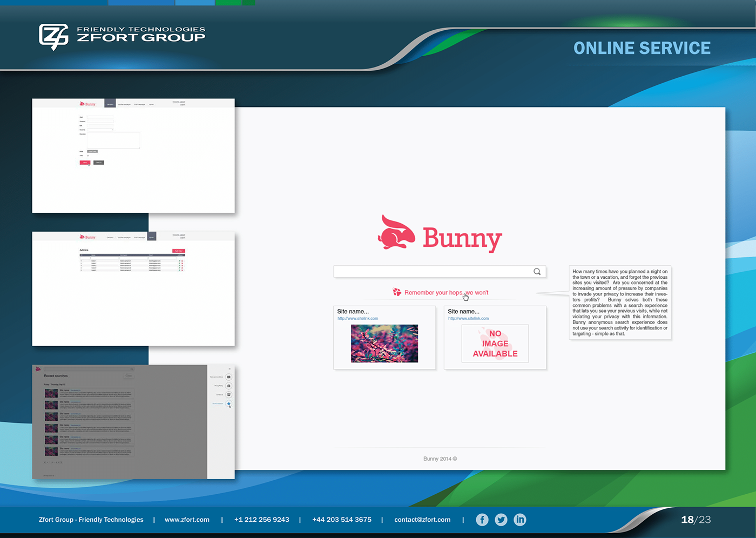Click Clear button beside Recent searches heading
The width and height of the screenshot is (756, 538).
coord(129,375)
